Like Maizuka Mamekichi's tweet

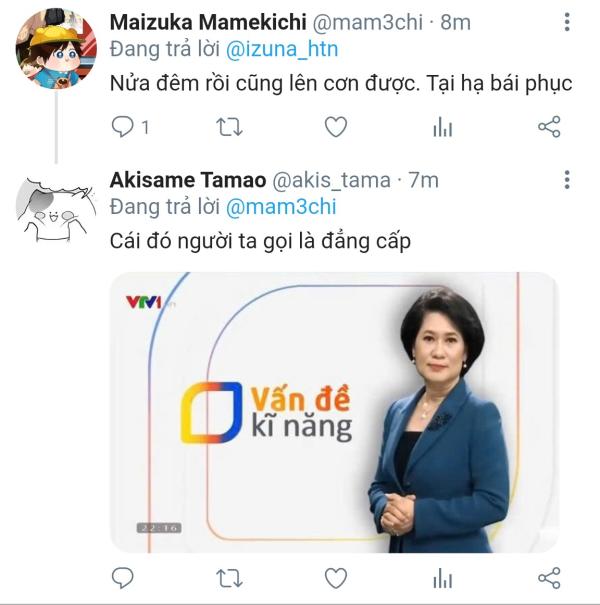point(336,127)
